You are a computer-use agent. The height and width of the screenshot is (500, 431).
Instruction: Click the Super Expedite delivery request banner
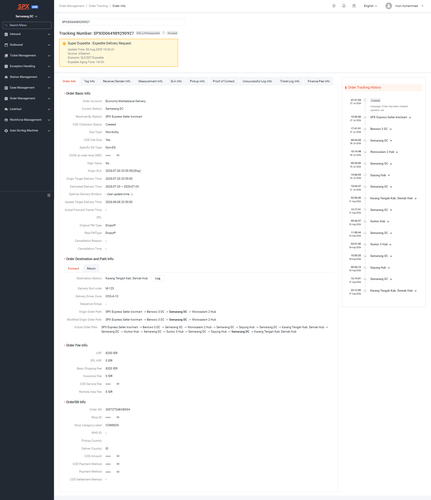(x=118, y=53)
